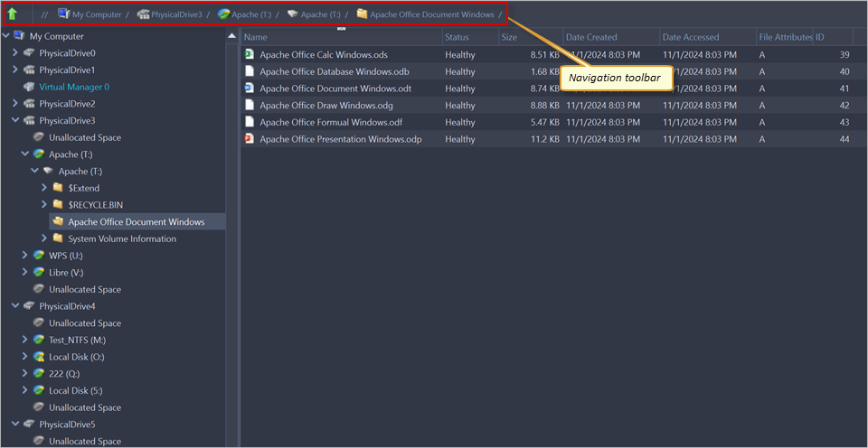Expand the WPS (U:) volume node
868x448 pixels.
tap(25, 256)
